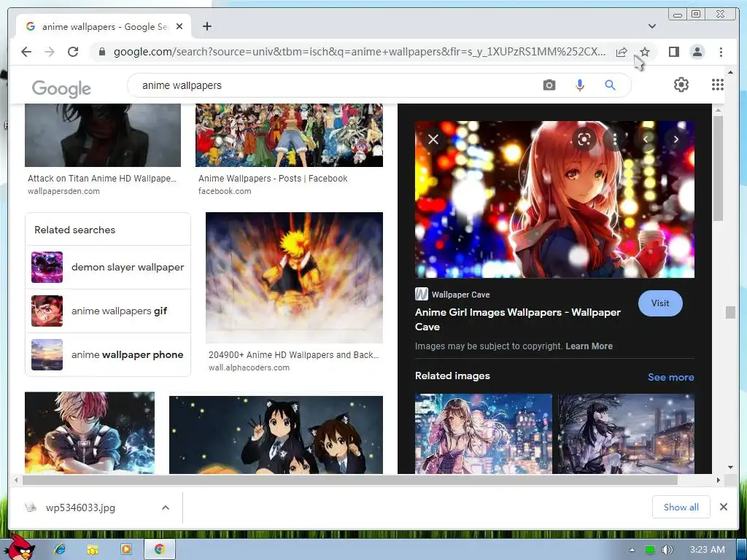
Task: Open the media player taskbar icon
Action: (125, 549)
